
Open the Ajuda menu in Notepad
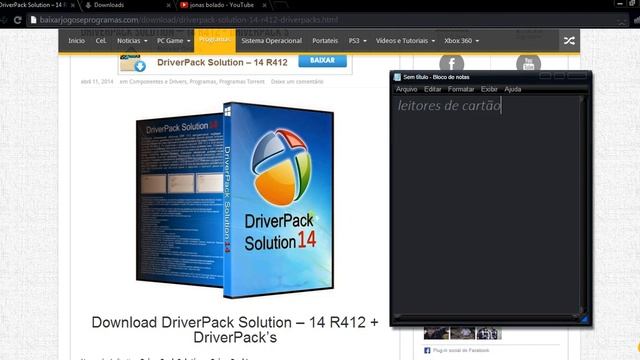(513, 89)
